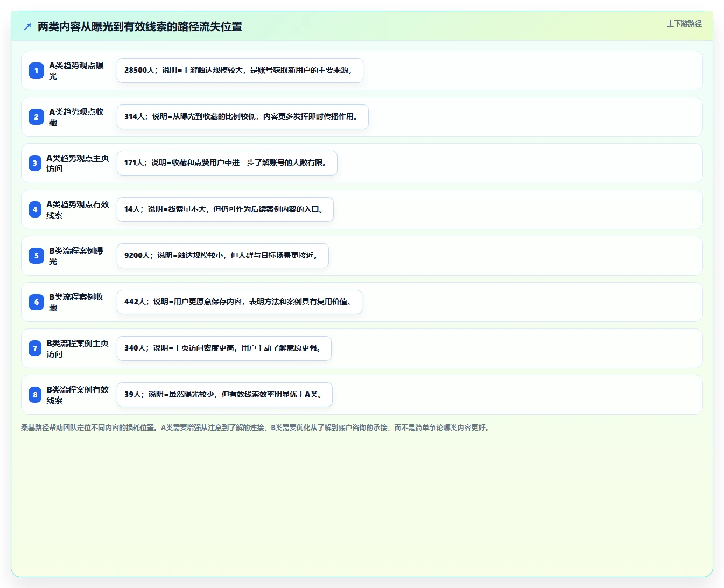Select step badge number 2
The height and width of the screenshot is (588, 724).
(36, 117)
